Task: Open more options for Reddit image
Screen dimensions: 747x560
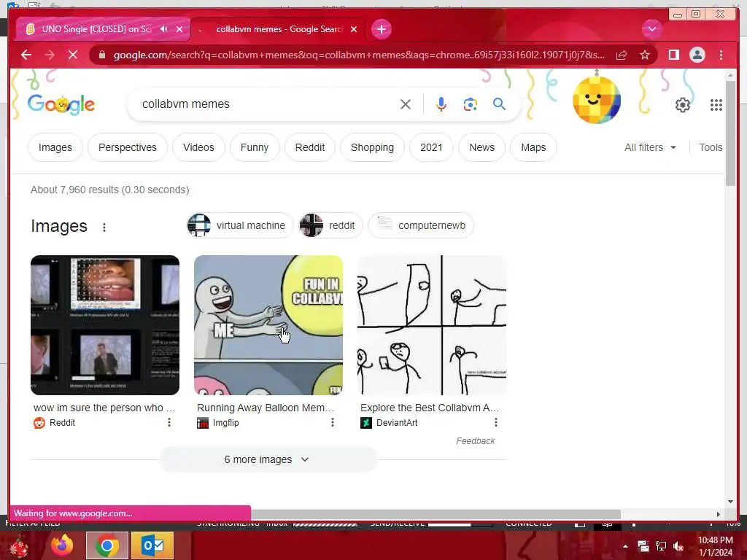Action: point(169,422)
